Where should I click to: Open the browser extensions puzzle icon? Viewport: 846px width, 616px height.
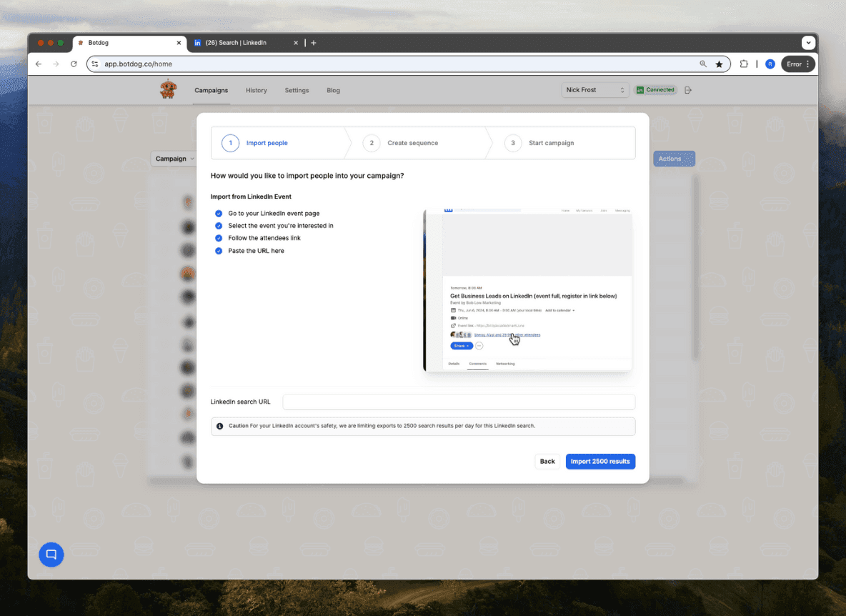coord(744,64)
